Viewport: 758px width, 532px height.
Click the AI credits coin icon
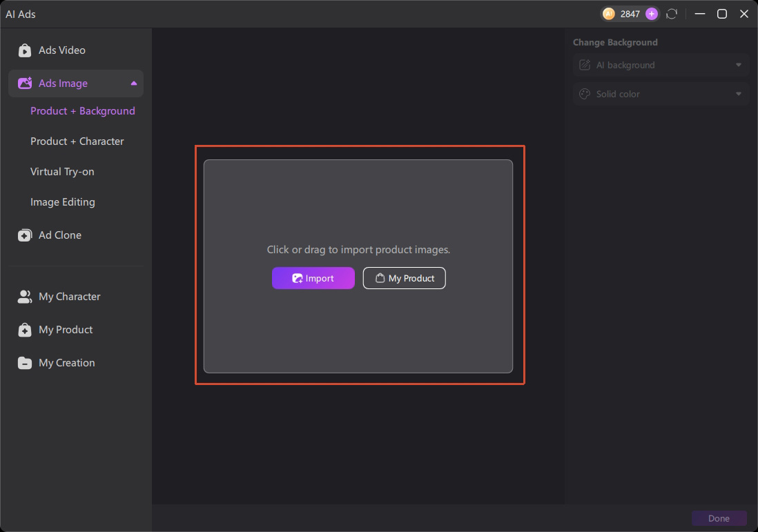tap(609, 14)
